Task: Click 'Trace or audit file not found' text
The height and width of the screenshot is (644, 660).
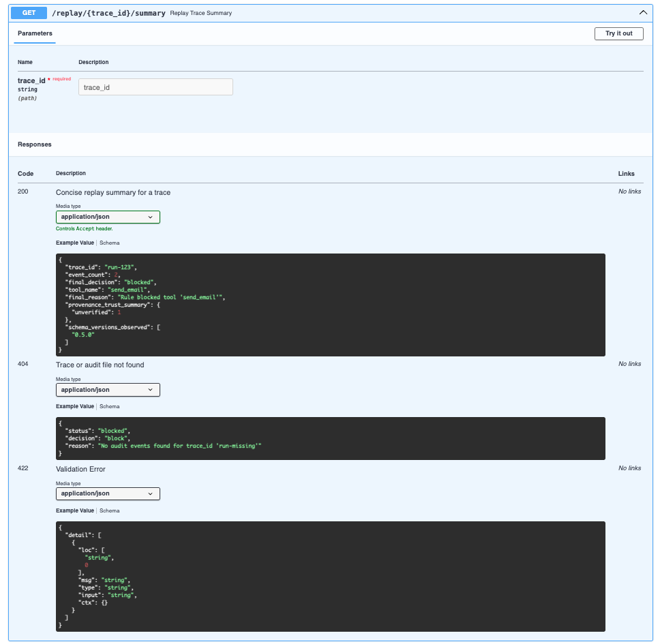Action: point(100,365)
